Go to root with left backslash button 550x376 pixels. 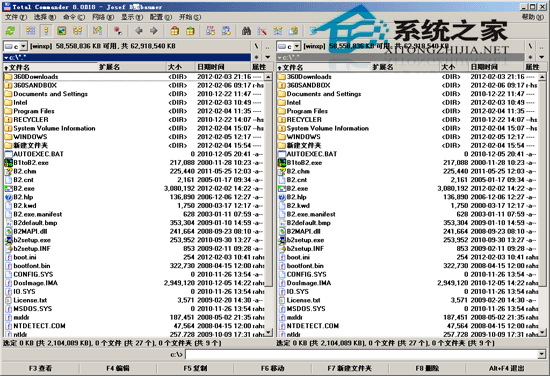[256, 46]
